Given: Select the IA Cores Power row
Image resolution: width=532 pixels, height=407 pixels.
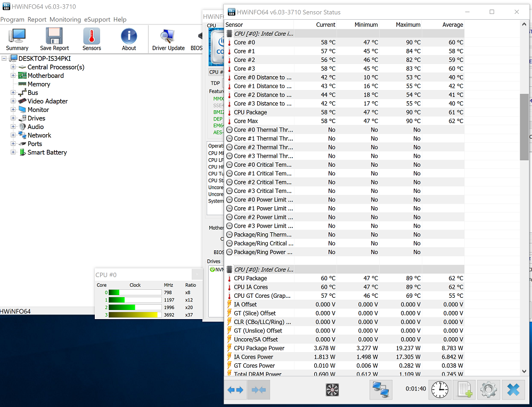Looking at the screenshot, I should click(345, 357).
